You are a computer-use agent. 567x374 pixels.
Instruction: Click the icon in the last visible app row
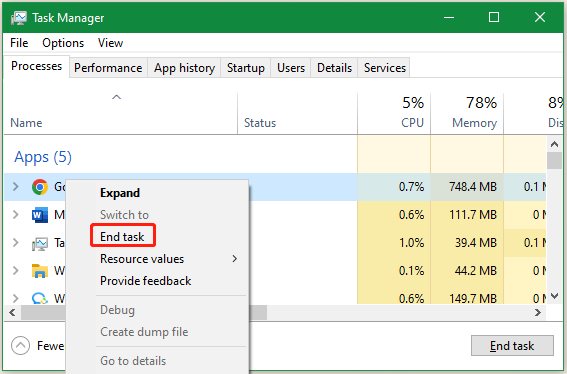pyautogui.click(x=40, y=298)
